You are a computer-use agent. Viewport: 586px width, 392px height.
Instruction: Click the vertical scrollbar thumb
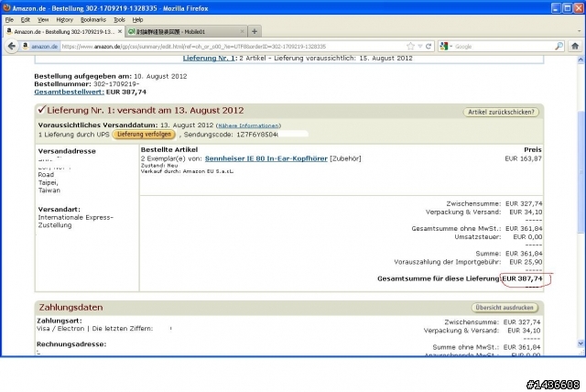[581, 172]
